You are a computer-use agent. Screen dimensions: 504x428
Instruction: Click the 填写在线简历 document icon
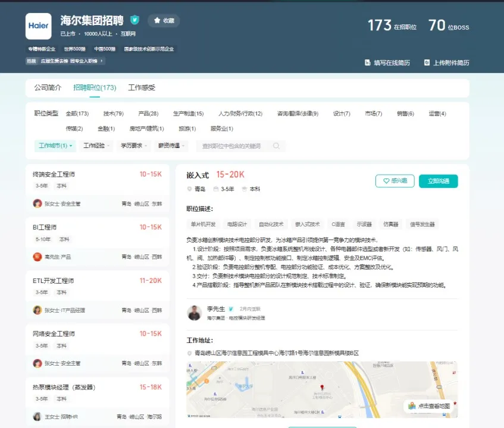(367, 62)
